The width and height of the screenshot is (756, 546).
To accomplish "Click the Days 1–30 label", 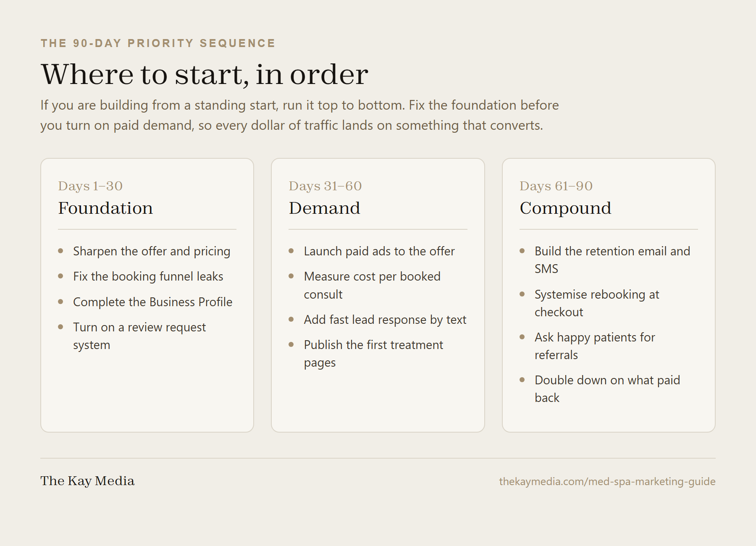I will click(x=90, y=186).
